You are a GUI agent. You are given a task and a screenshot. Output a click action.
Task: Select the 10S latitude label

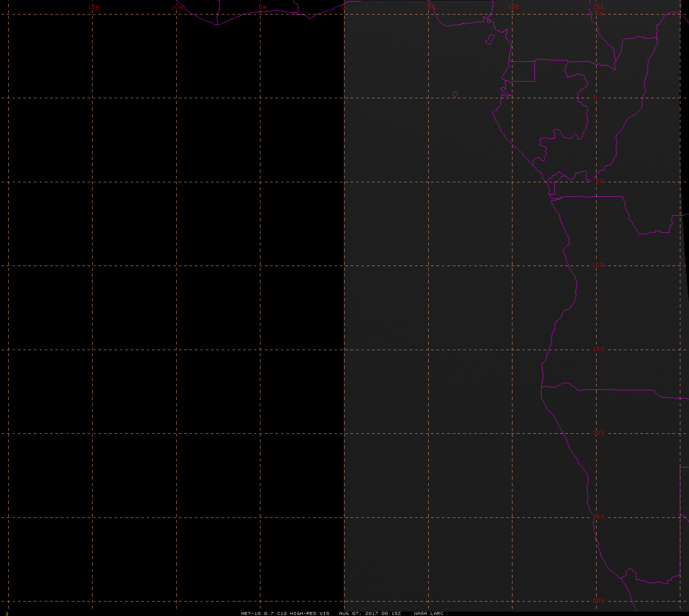pyautogui.click(x=598, y=265)
